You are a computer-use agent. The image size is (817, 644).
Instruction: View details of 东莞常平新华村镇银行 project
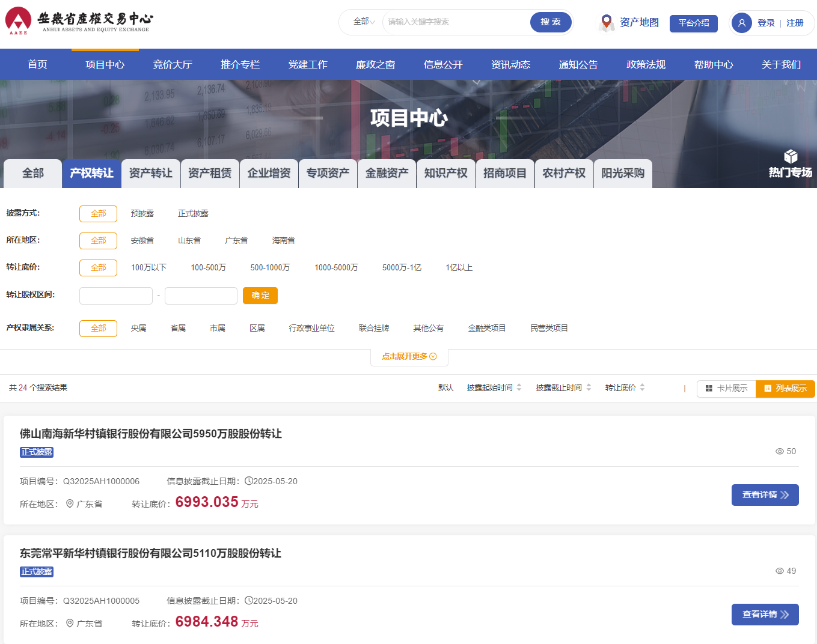coord(765,615)
